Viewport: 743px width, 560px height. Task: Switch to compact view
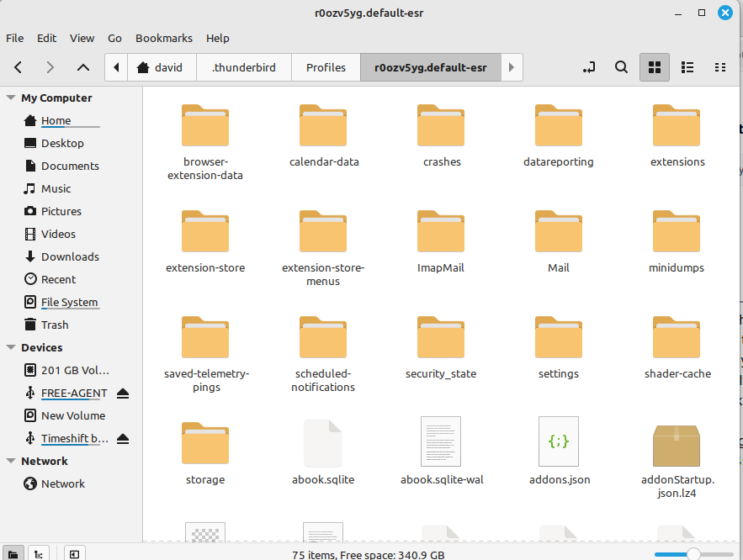pyautogui.click(x=719, y=67)
